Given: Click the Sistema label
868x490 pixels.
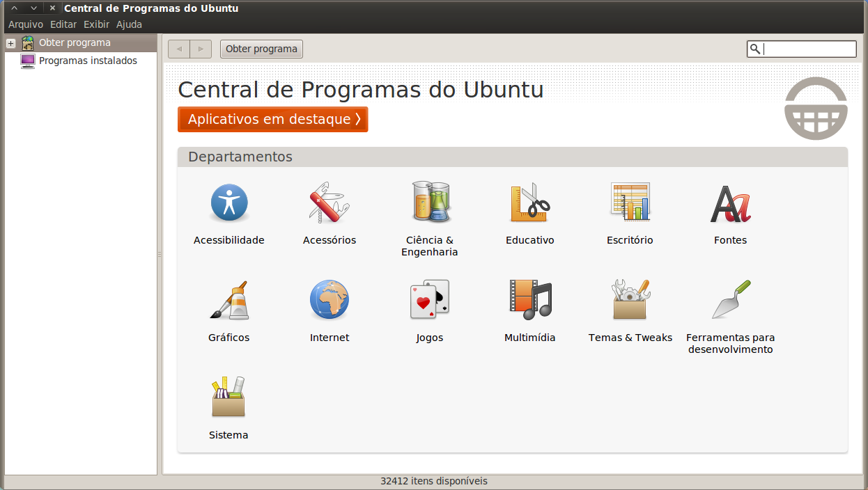Looking at the screenshot, I should coord(228,435).
